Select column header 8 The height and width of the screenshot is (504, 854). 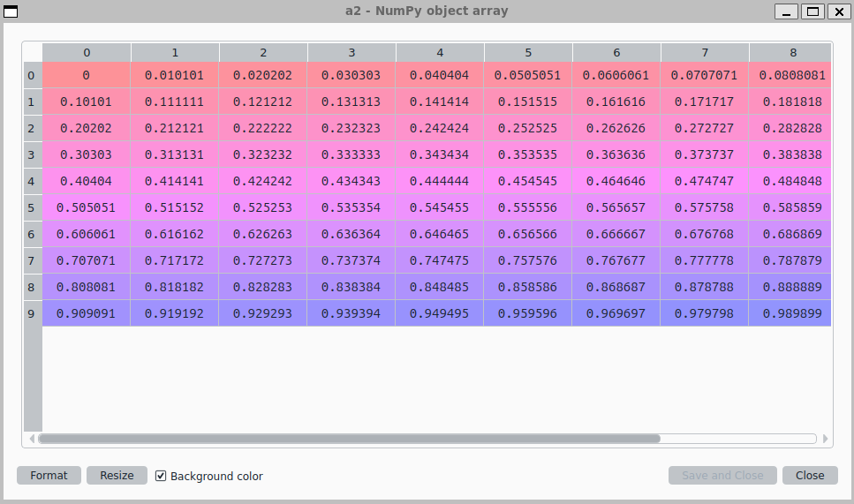pyautogui.click(x=790, y=52)
